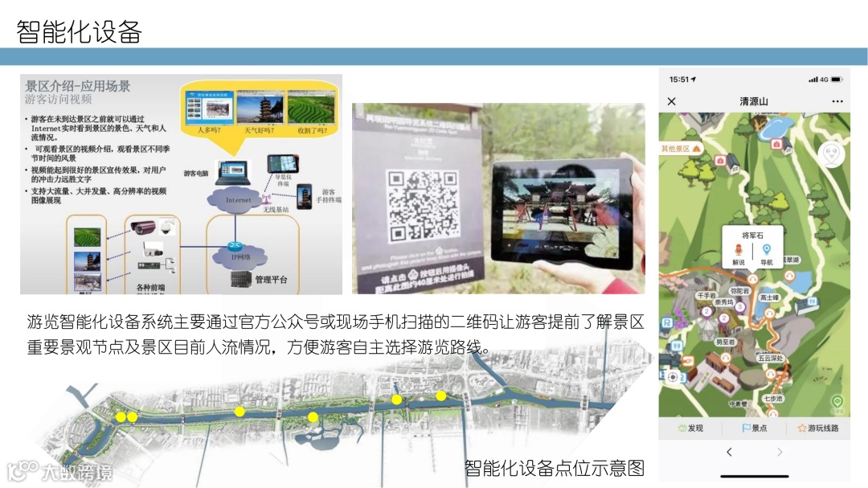Go back with the left chevron arrow
This screenshot has height=488, width=868.
tap(729, 452)
